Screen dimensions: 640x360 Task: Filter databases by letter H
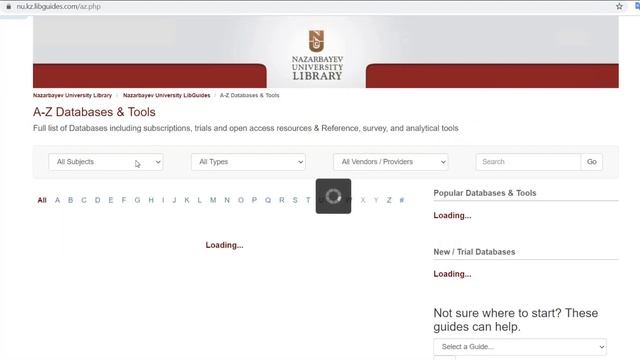pos(151,200)
